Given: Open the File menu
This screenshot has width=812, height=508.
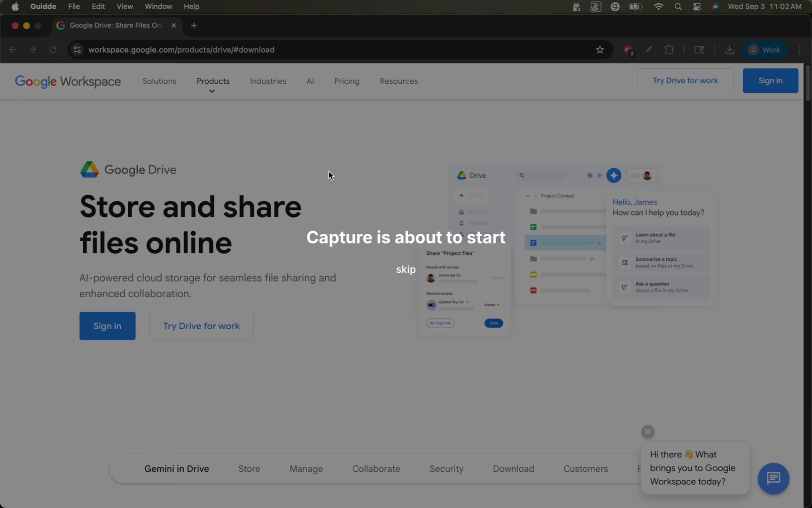Looking at the screenshot, I should coord(74,7).
